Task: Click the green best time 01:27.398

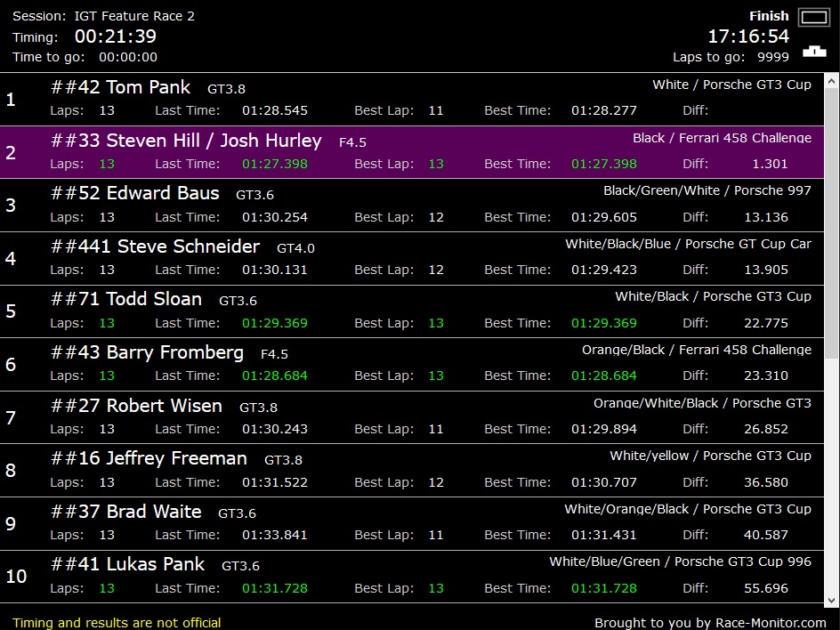Action: 603,164
